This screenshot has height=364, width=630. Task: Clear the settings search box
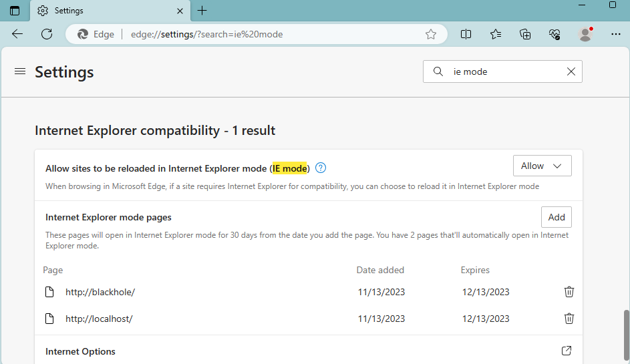point(571,71)
